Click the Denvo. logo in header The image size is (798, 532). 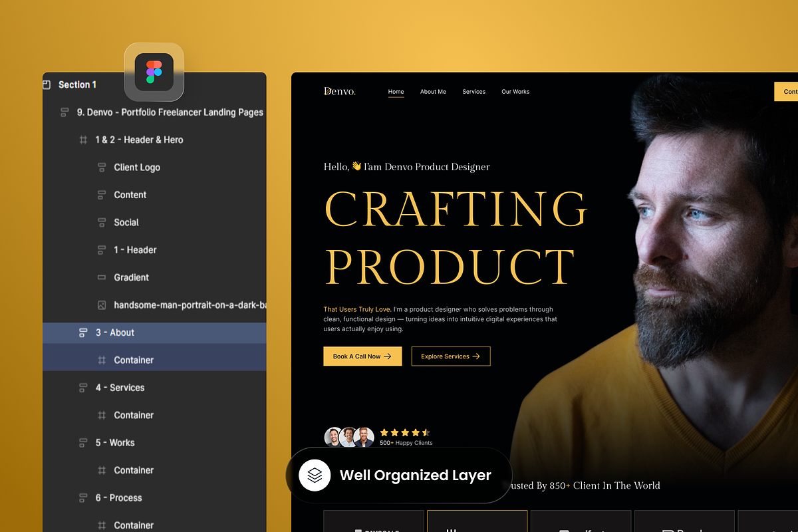tap(340, 91)
